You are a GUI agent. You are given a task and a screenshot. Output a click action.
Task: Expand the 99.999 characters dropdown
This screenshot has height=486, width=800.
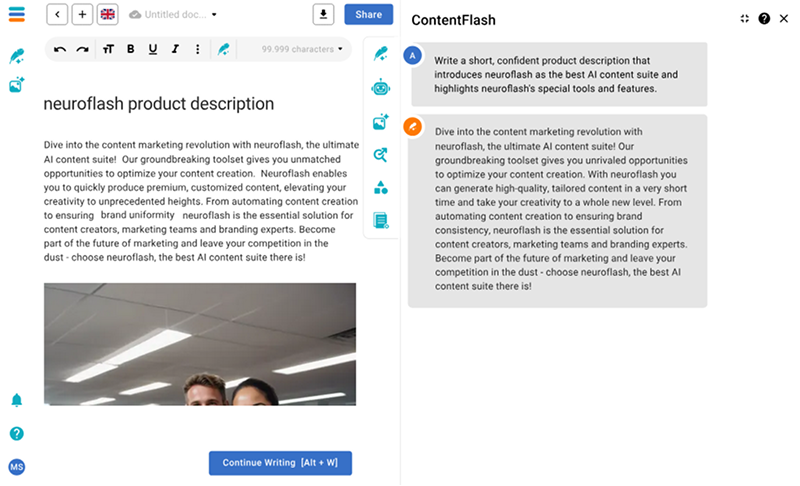(x=302, y=49)
